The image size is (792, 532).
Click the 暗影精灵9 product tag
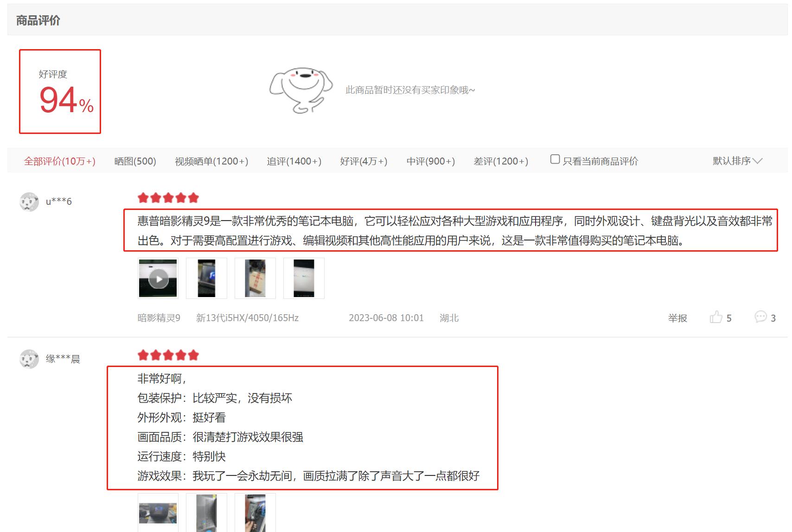(x=159, y=318)
